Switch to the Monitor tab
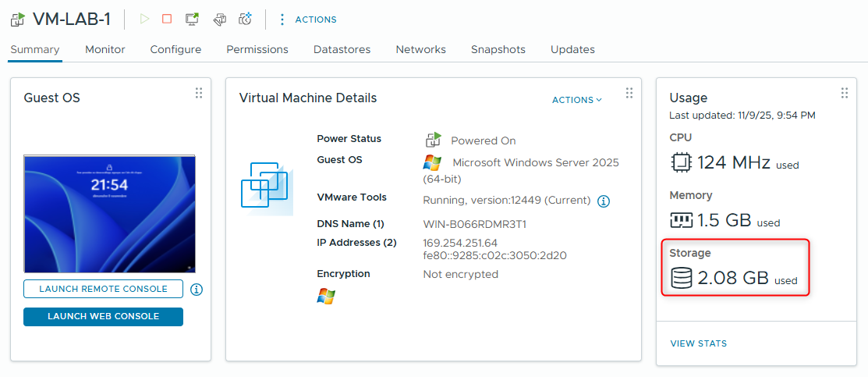 coord(105,49)
